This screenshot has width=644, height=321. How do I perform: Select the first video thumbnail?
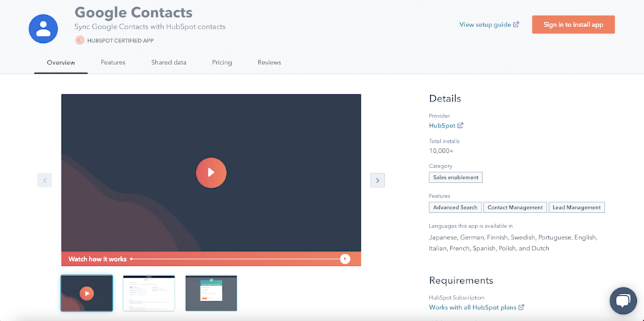click(x=87, y=293)
